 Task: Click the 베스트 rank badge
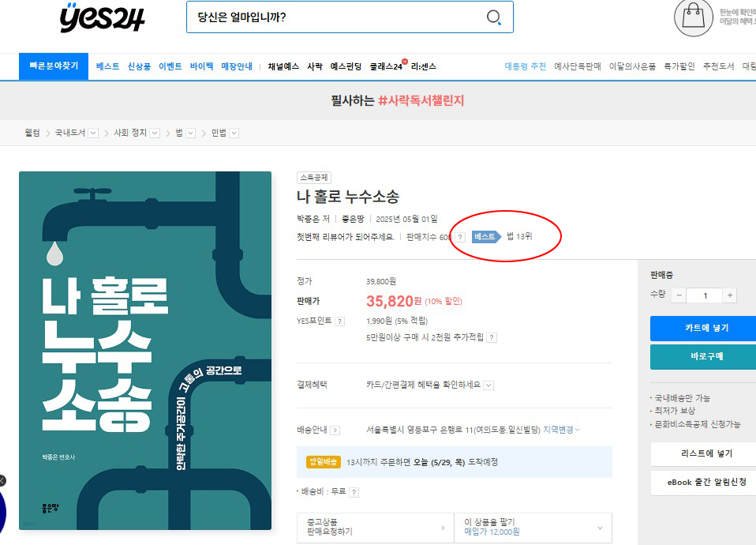click(486, 236)
